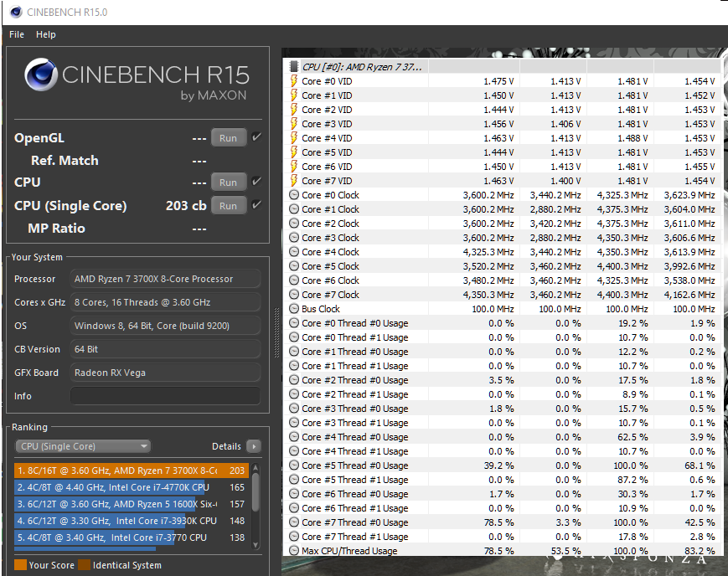Toggle the CPU (Single Core) test checkbox
The width and height of the screenshot is (728, 576).
click(x=256, y=205)
